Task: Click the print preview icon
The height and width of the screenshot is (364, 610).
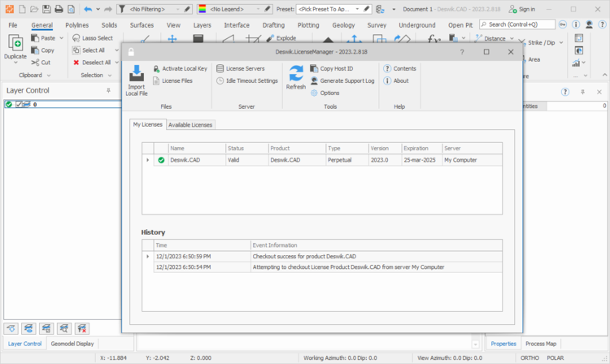Action: pos(72,9)
